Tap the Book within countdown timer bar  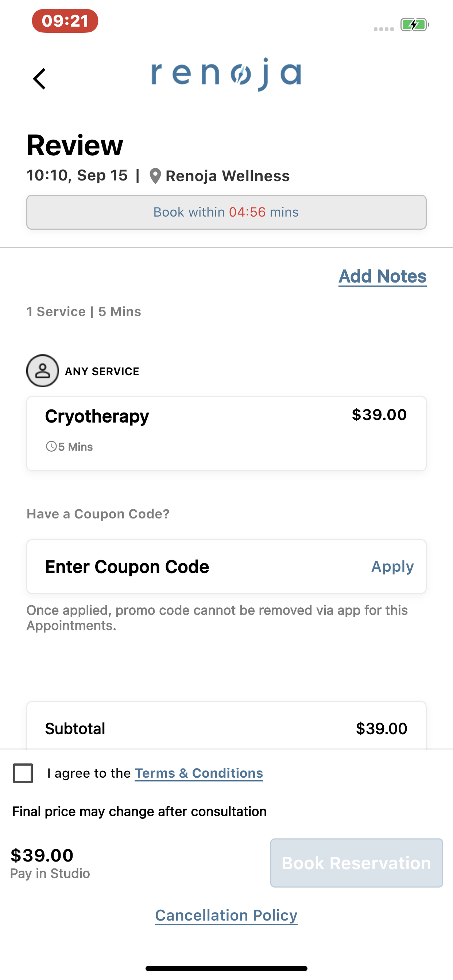(226, 212)
